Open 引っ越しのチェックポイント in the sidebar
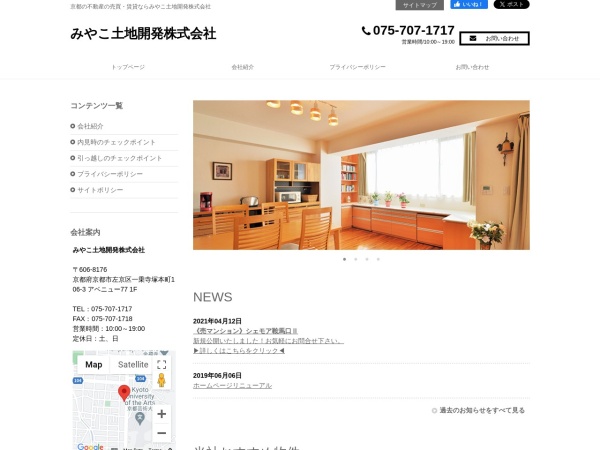The height and width of the screenshot is (450, 600). coord(119,158)
